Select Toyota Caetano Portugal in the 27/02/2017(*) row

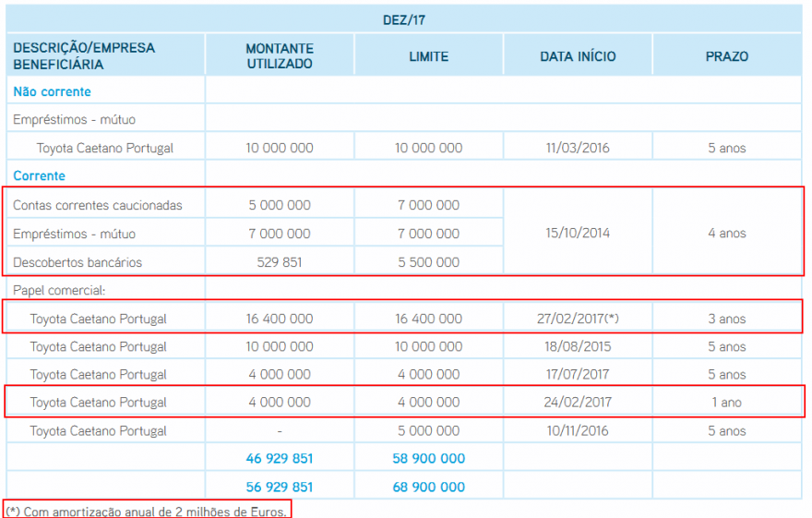pyautogui.click(x=99, y=319)
